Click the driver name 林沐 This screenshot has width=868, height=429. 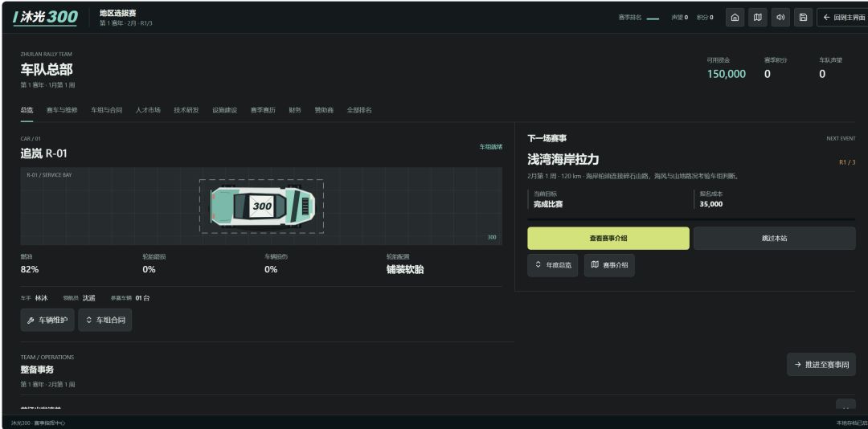tap(42, 298)
